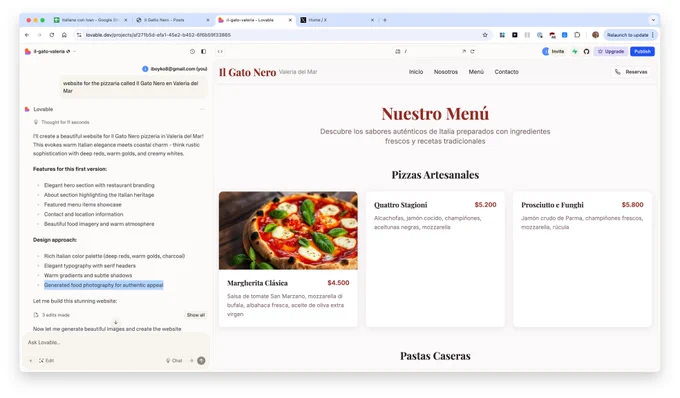Refresh the Lovable preview pane
The width and height of the screenshot is (680, 398).
tap(472, 51)
